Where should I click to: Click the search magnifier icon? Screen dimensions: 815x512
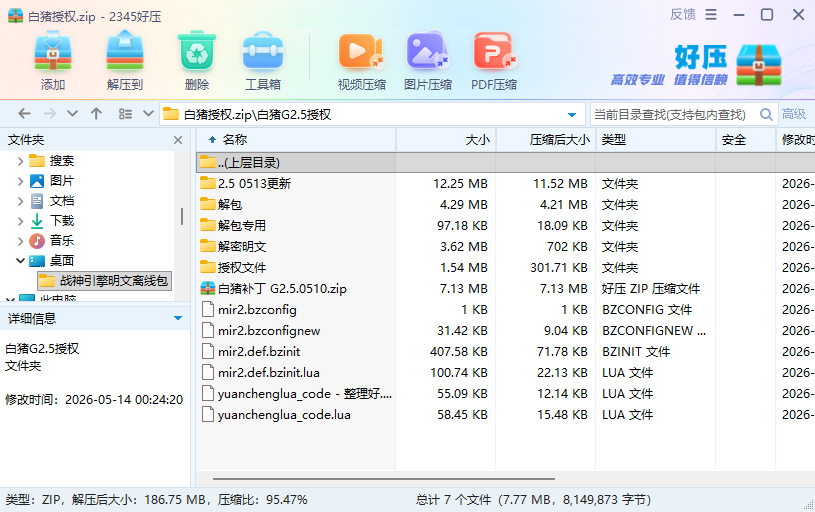pyautogui.click(x=766, y=114)
